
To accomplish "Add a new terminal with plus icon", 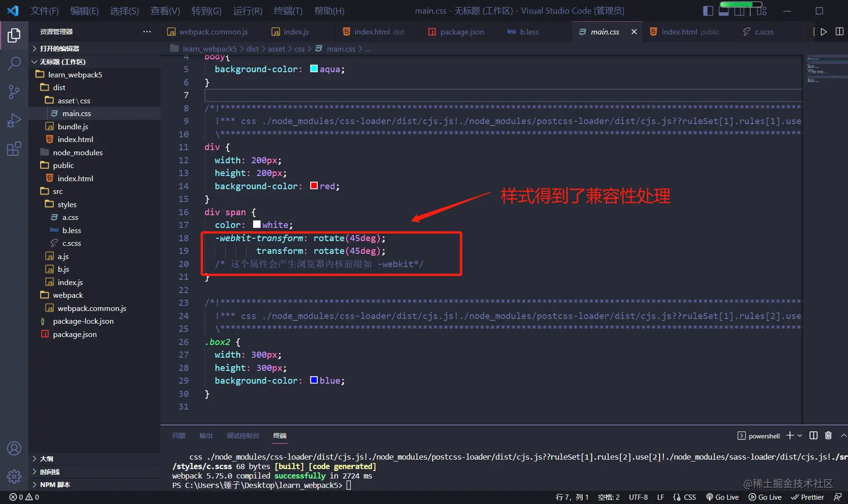I will coord(790,436).
